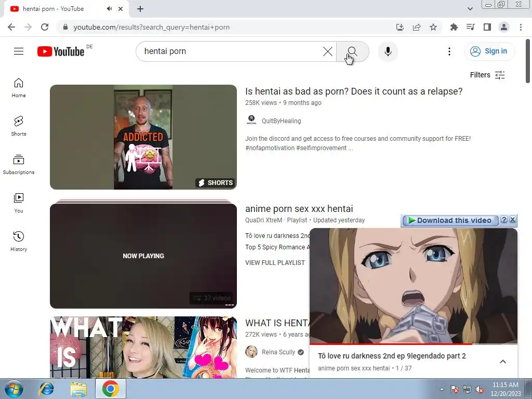The image size is (532, 399).
Task: Collapse the miniplayer playlist chevron
Action: [x=503, y=362]
